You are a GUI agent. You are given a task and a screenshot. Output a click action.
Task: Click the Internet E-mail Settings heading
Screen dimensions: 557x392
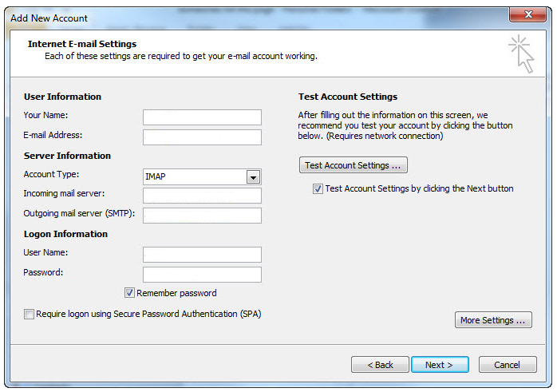coord(82,44)
